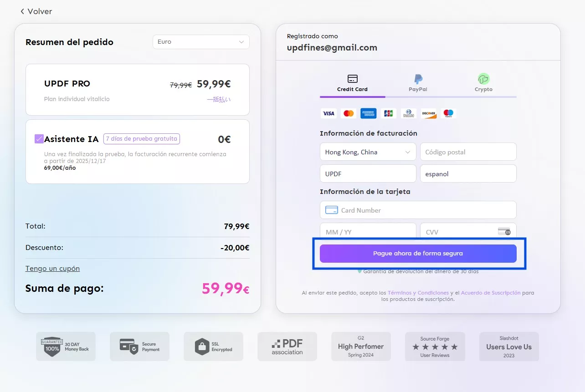Click the Secure Payment badge
The width and height of the screenshot is (585, 392).
(140, 346)
